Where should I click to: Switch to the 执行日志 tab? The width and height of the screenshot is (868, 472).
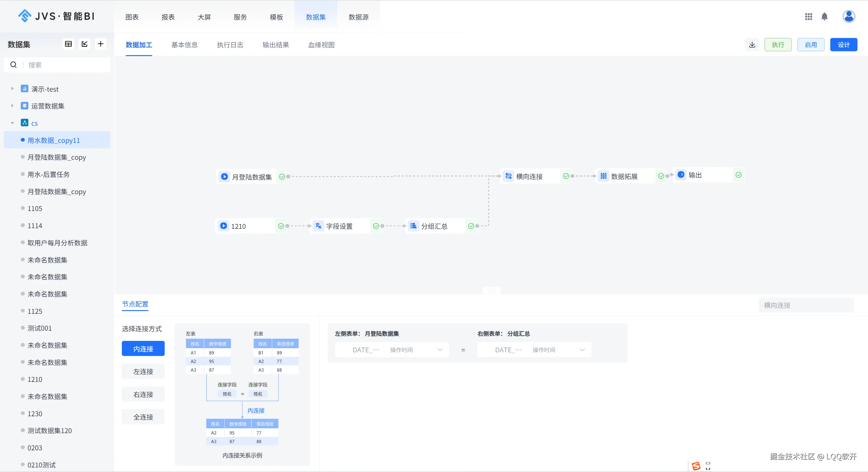(230, 45)
